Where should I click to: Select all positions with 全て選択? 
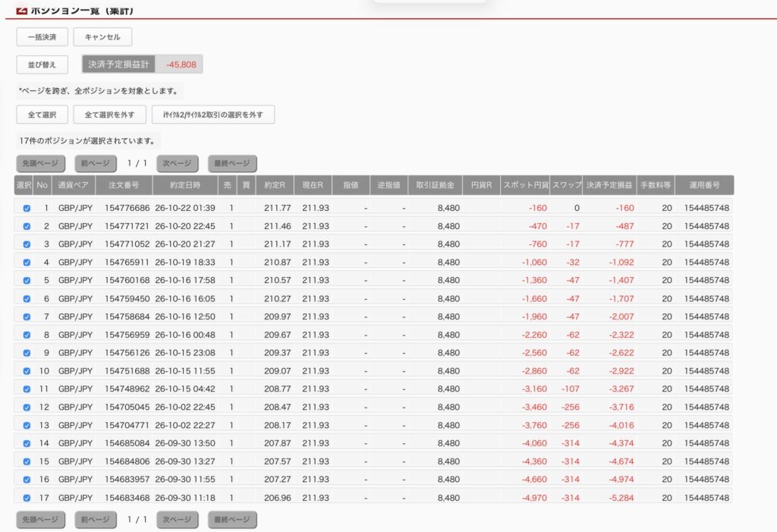(42, 115)
